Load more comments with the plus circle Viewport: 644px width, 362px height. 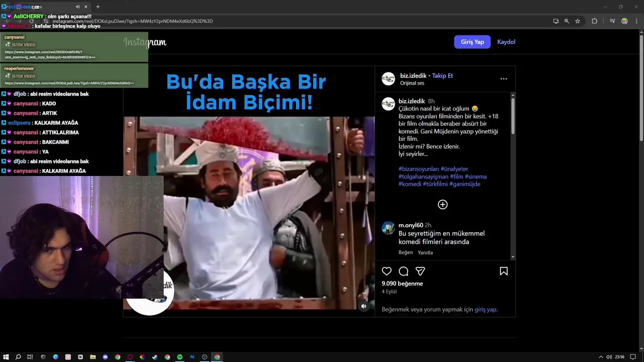tap(443, 204)
